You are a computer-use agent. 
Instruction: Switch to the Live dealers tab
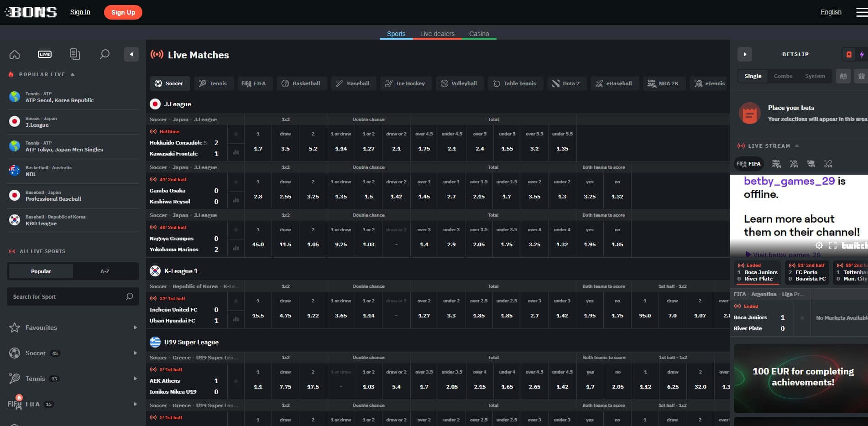click(437, 34)
